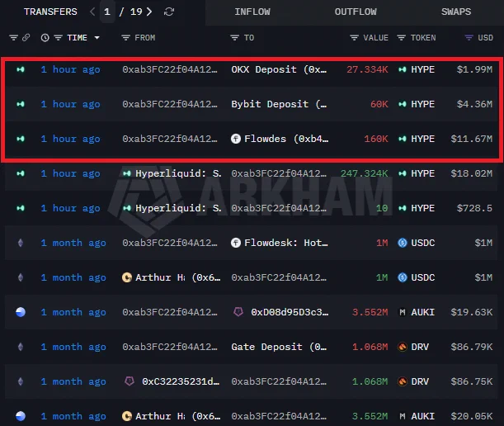Switch to the INFLOW tab
Screen dimensions: 504x426
tap(252, 12)
